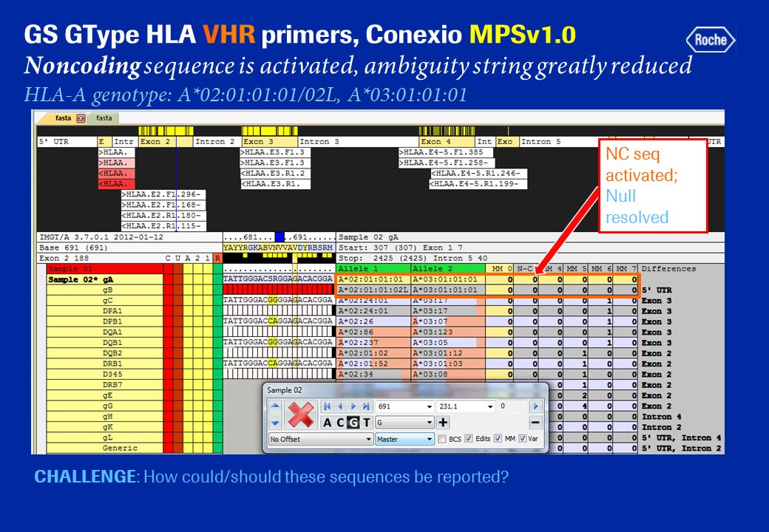Go to next position arrow icon
Image resolution: width=769 pixels, height=532 pixels.
tap(353, 406)
